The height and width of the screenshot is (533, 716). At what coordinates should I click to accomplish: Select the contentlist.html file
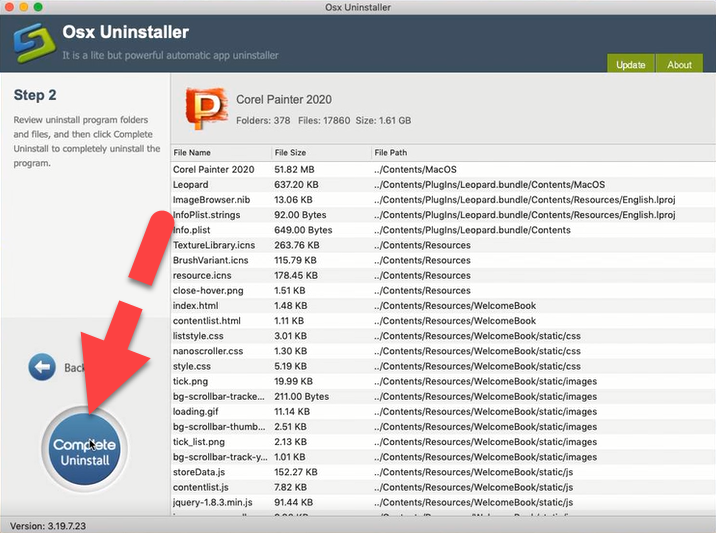(207, 321)
